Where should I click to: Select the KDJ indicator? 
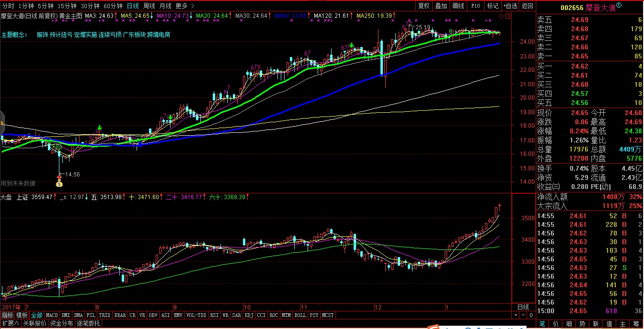coord(249,315)
